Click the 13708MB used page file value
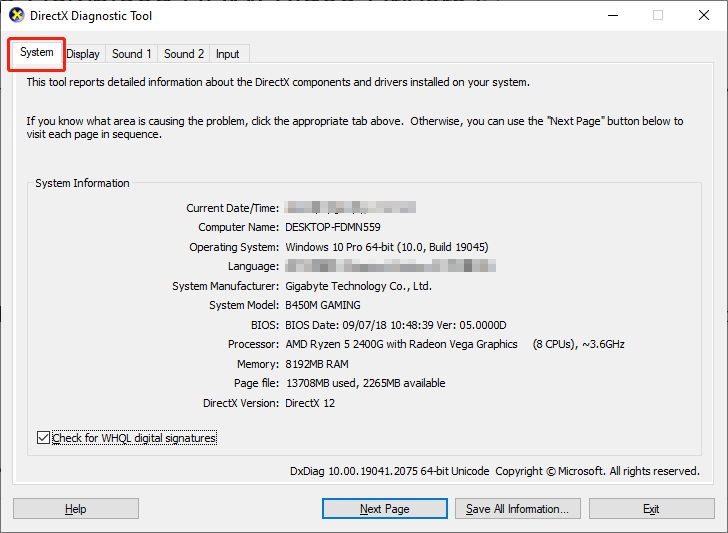This screenshot has height=533, width=728. click(365, 383)
